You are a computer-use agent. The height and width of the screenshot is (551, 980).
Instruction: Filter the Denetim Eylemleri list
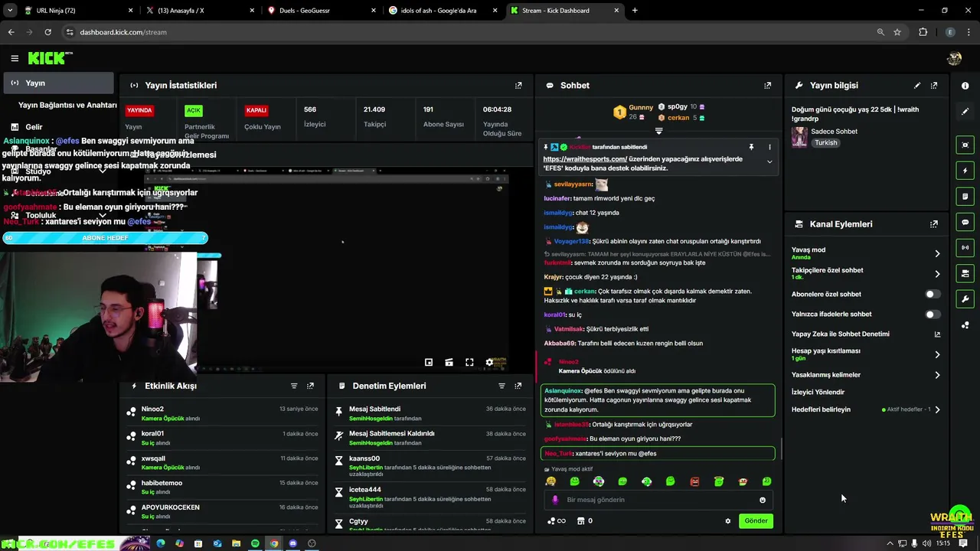[x=502, y=386]
